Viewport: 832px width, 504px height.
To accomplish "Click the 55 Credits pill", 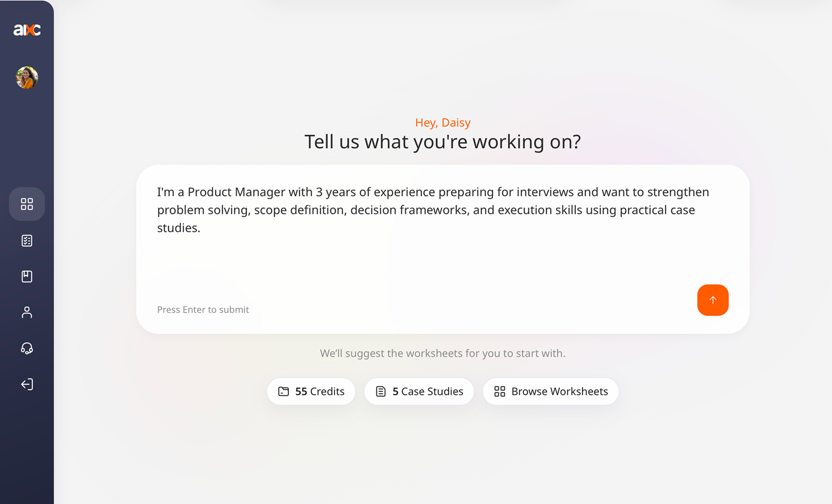I will (x=311, y=391).
